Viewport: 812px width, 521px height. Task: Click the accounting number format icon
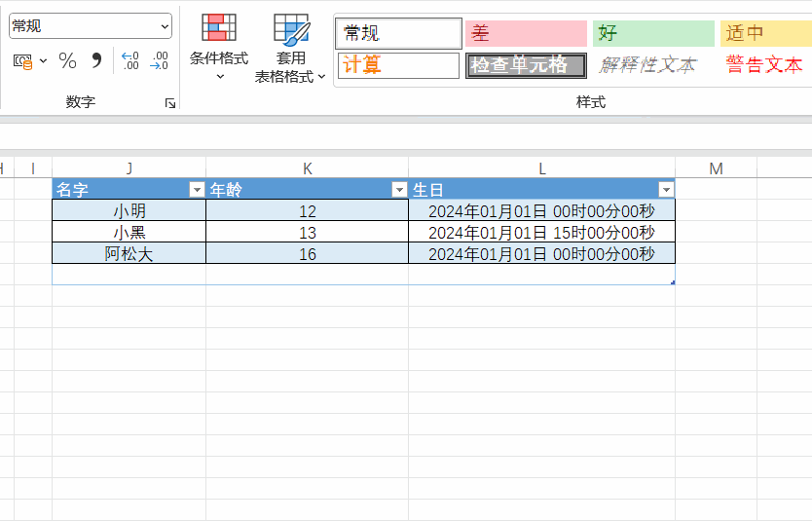(22, 61)
